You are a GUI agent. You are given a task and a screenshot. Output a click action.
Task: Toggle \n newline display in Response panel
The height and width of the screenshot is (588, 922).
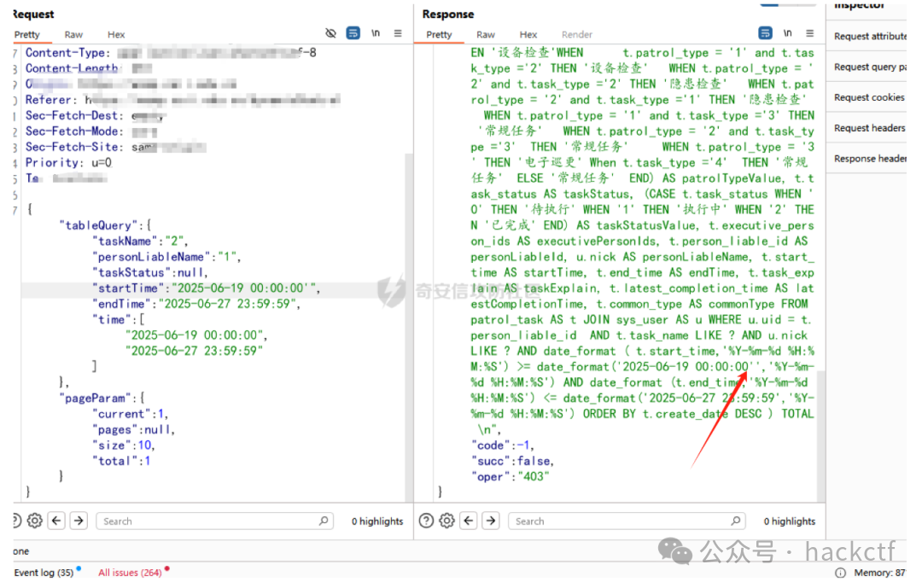point(787,33)
